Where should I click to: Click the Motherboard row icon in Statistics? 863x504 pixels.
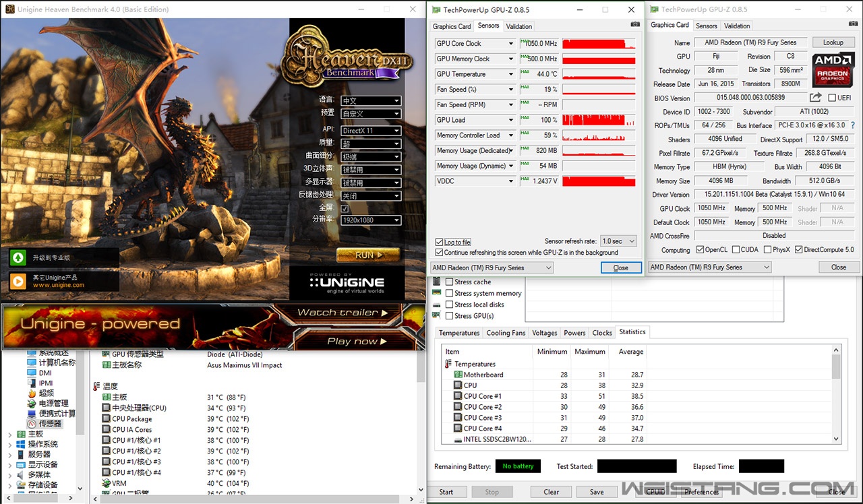458,375
